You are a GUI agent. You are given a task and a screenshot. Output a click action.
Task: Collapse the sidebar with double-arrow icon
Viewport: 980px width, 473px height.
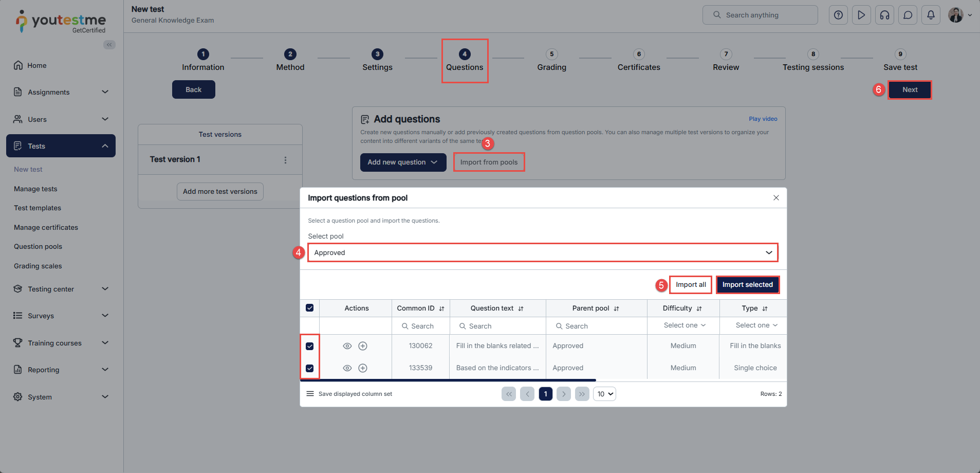(109, 45)
